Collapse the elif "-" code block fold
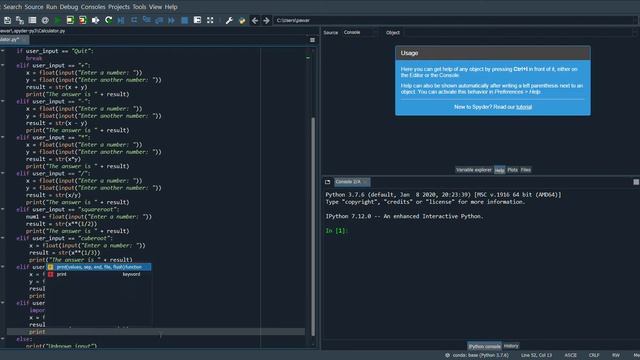This screenshot has width=640, height=360. pyautogui.click(x=3, y=101)
